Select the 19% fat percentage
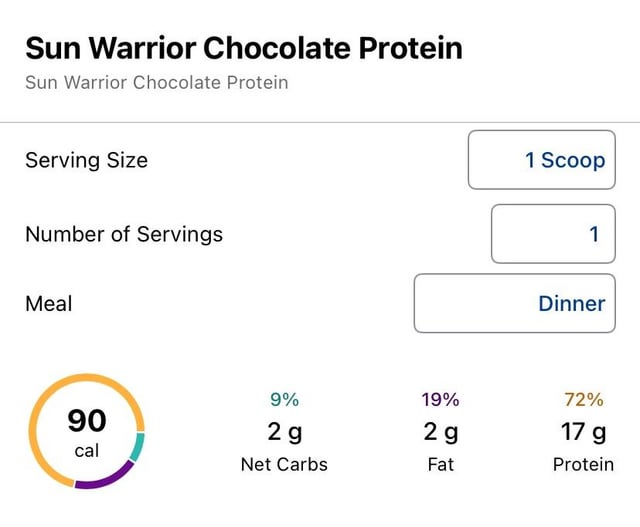Viewport: 640px width, 527px height. tap(440, 400)
